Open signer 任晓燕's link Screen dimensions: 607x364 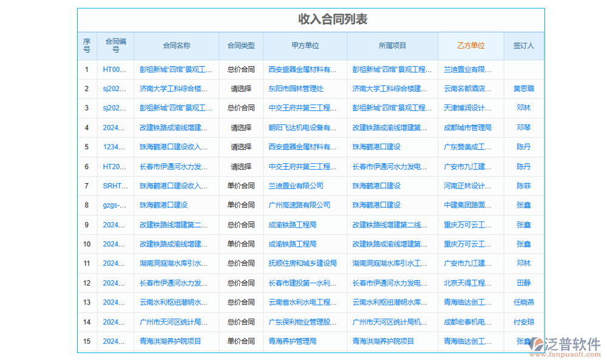(x=523, y=302)
